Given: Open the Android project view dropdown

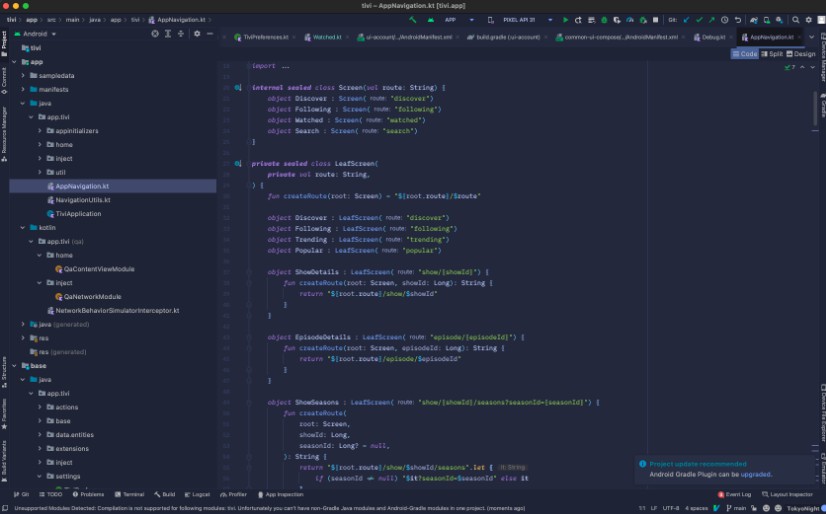Looking at the screenshot, I should coord(35,34).
